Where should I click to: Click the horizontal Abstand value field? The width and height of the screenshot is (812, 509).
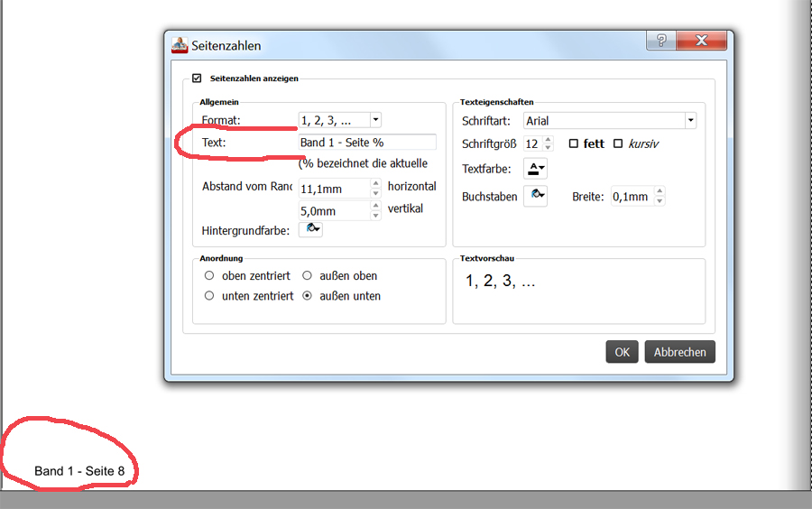(335, 189)
